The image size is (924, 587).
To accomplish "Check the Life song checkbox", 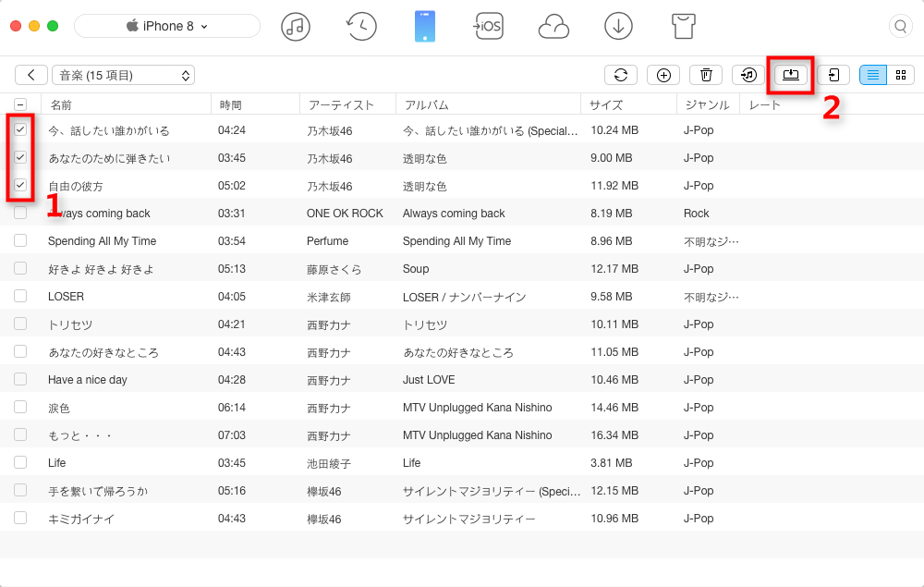I will pos(20,462).
